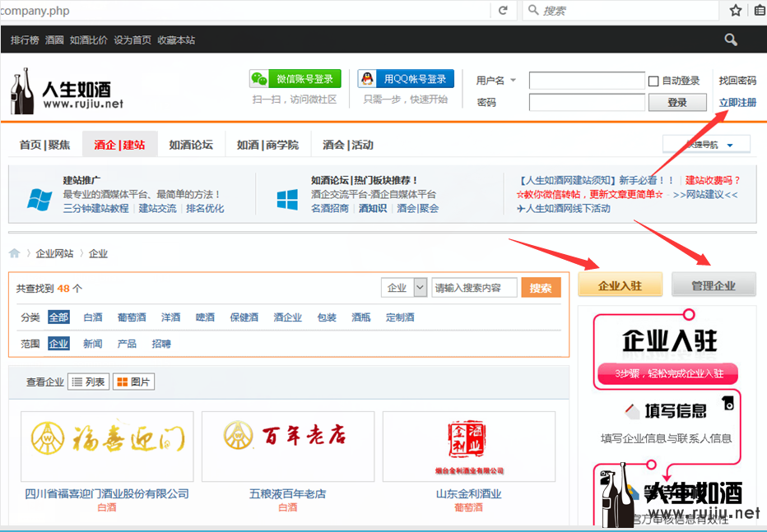
Task: Open the 烟台金利酒业 logo thumbnail
Action: (x=469, y=446)
